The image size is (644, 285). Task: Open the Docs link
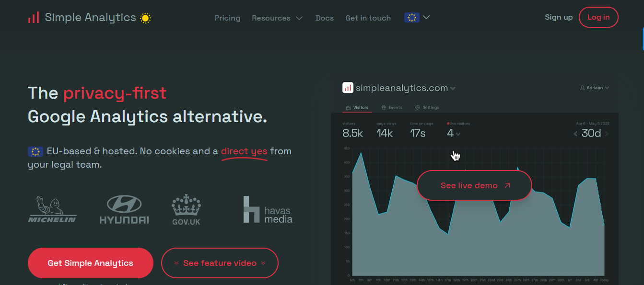(x=325, y=18)
